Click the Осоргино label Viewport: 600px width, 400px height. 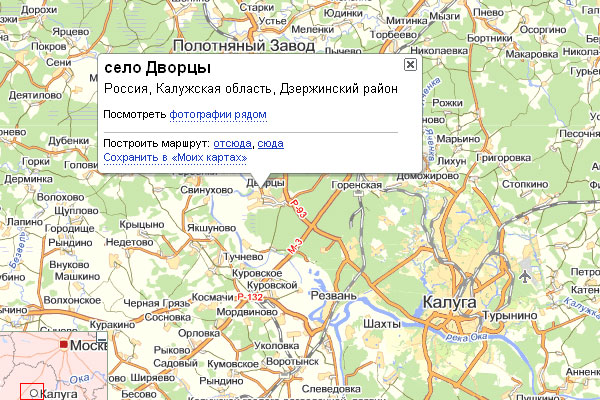543,29
